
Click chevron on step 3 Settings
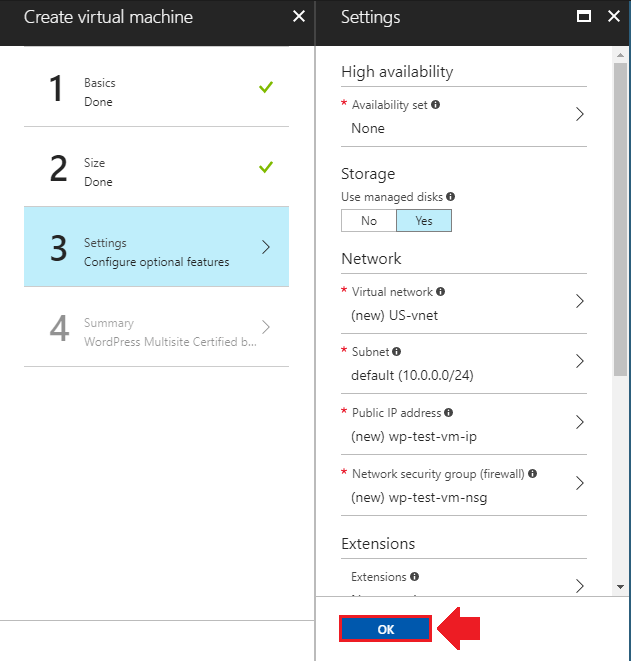pos(266,247)
